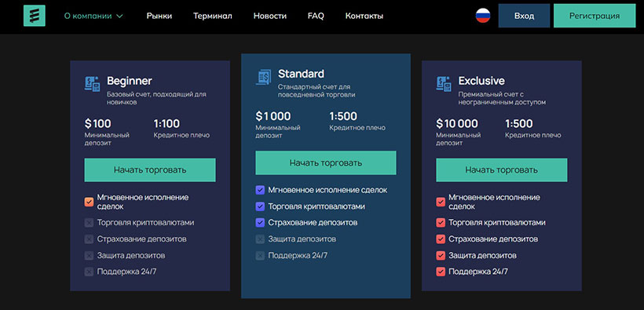The image size is (644, 310).
Task: Toggle Standard "Торговля криптовалютами" checkbox
Action: point(260,206)
